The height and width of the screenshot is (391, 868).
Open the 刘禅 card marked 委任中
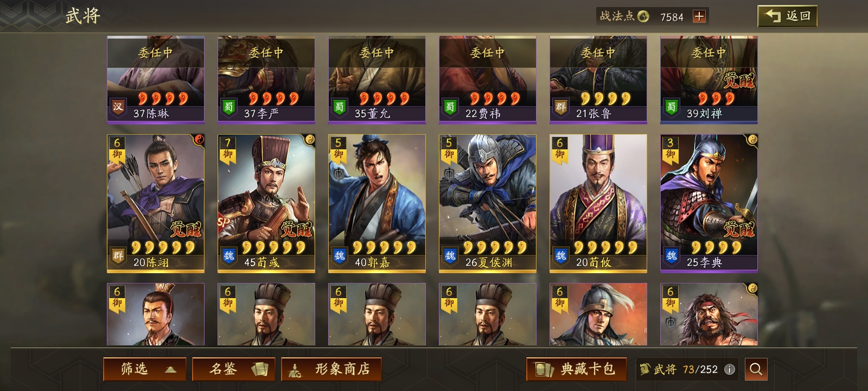tap(709, 80)
